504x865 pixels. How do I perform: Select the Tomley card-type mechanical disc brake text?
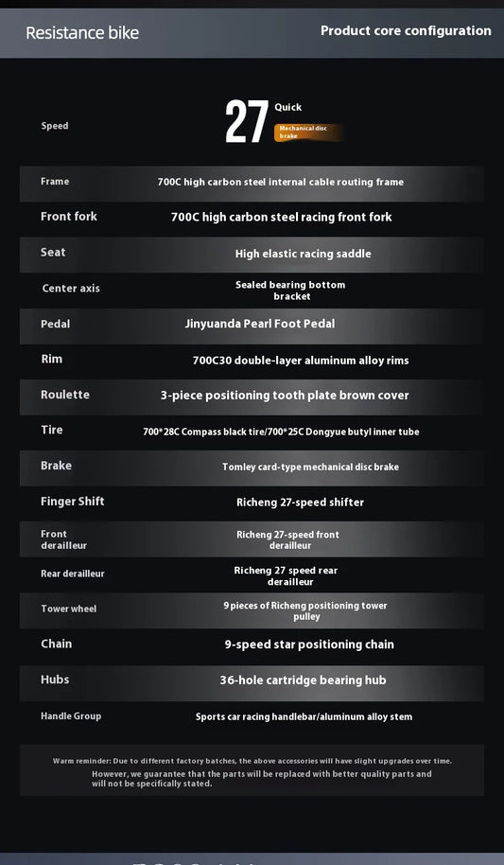coord(310,468)
